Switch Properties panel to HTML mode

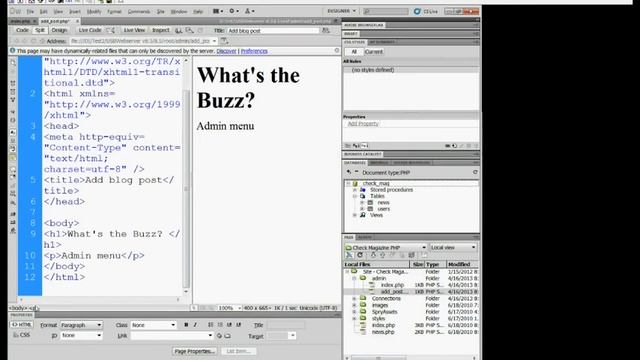point(21,325)
